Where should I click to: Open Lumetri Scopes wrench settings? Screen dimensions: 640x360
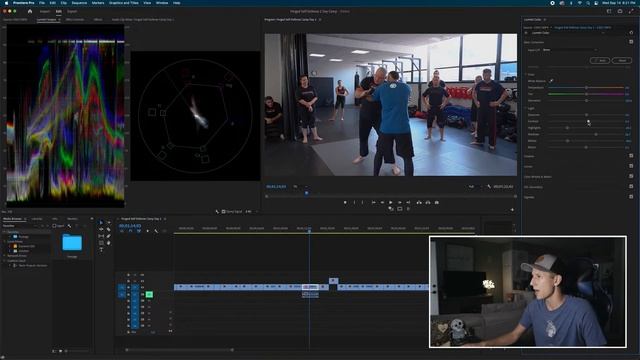pyautogui.click(x=217, y=211)
